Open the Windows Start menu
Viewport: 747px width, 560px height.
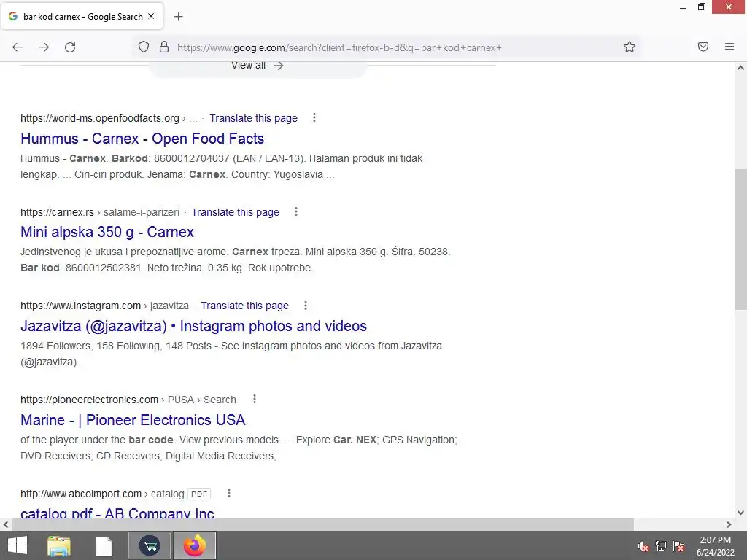[x=18, y=545]
